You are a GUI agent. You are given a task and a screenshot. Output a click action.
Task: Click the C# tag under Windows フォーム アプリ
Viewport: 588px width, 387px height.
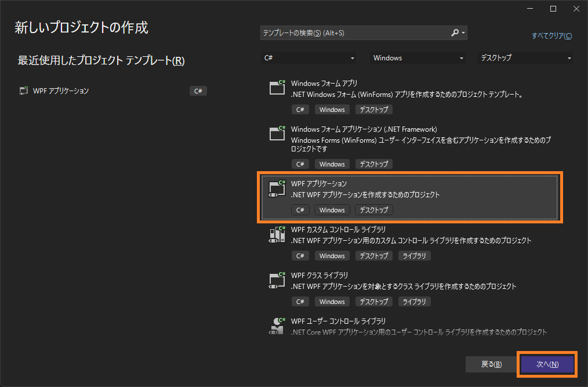point(300,110)
